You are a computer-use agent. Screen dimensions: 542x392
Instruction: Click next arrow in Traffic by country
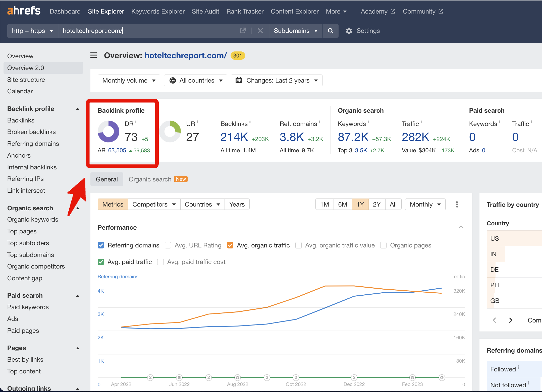click(x=511, y=320)
